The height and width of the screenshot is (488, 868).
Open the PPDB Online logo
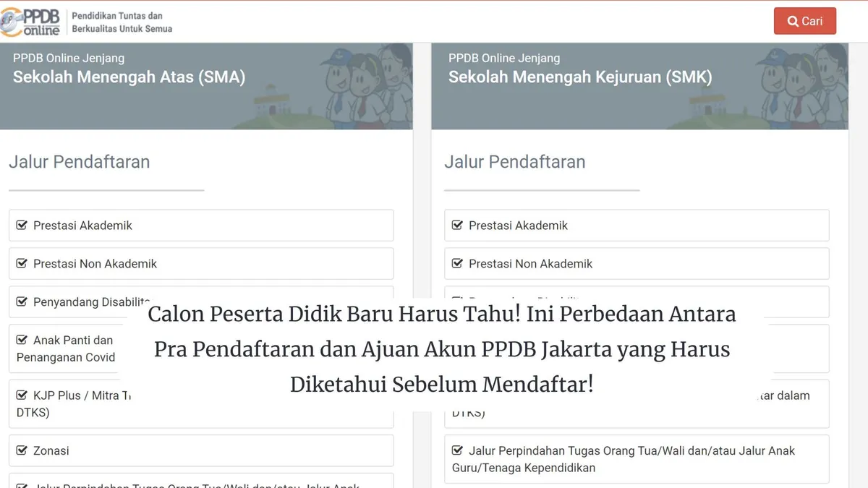click(30, 22)
